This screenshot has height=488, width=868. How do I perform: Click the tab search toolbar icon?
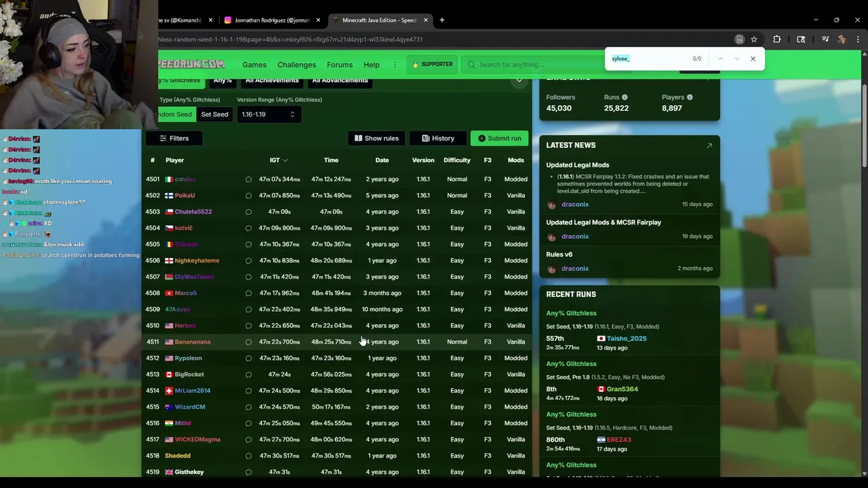pyautogui.click(x=801, y=39)
